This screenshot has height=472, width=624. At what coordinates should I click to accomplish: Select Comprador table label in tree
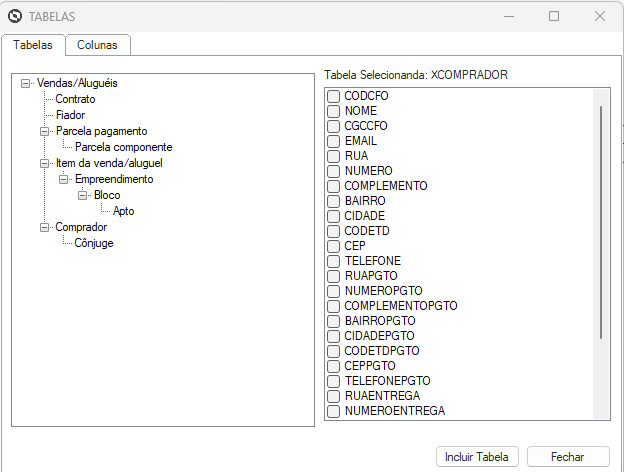tap(81, 227)
